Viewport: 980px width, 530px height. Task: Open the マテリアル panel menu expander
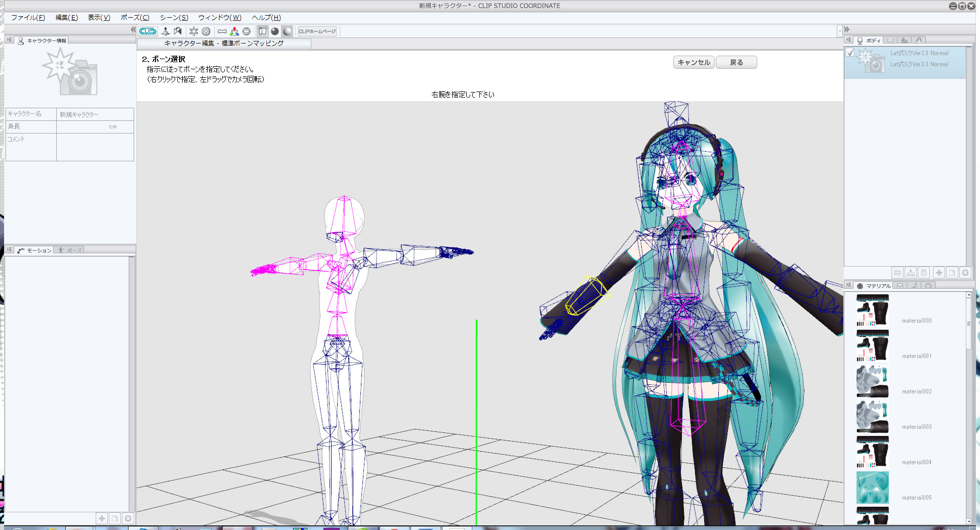tap(848, 286)
